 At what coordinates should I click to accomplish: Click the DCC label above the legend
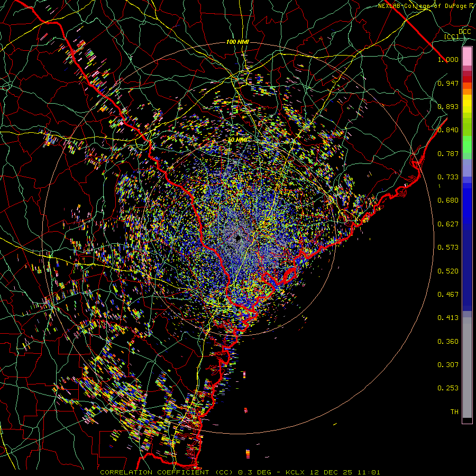[464, 32]
